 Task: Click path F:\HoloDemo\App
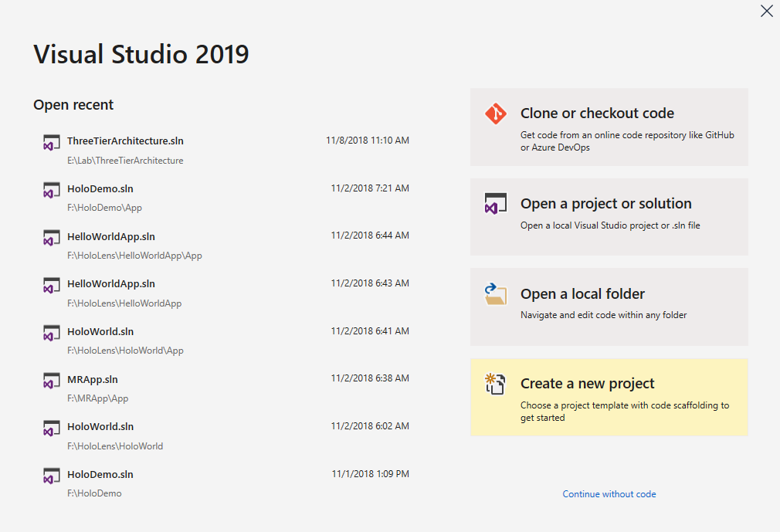tap(104, 208)
